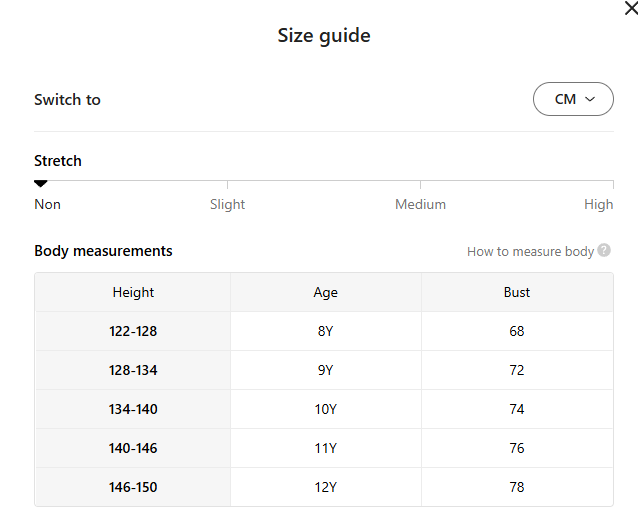Select the 140-146 height cell

133,448
